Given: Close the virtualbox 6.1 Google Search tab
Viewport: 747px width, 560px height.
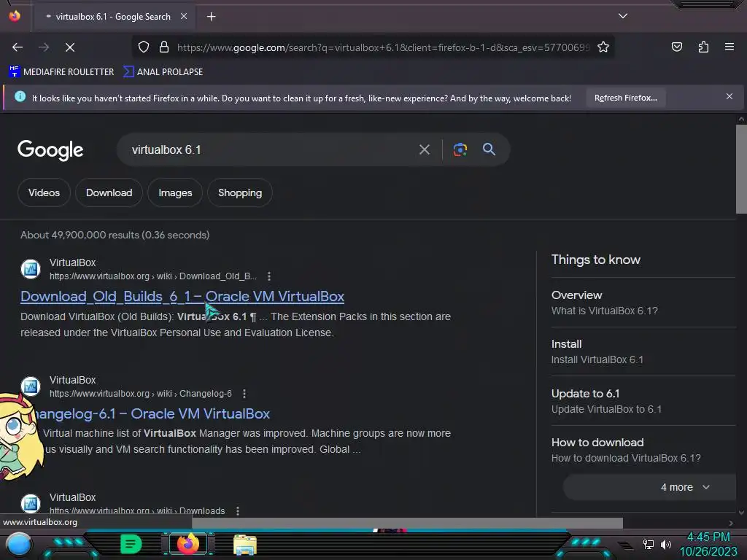Looking at the screenshot, I should coord(183,16).
